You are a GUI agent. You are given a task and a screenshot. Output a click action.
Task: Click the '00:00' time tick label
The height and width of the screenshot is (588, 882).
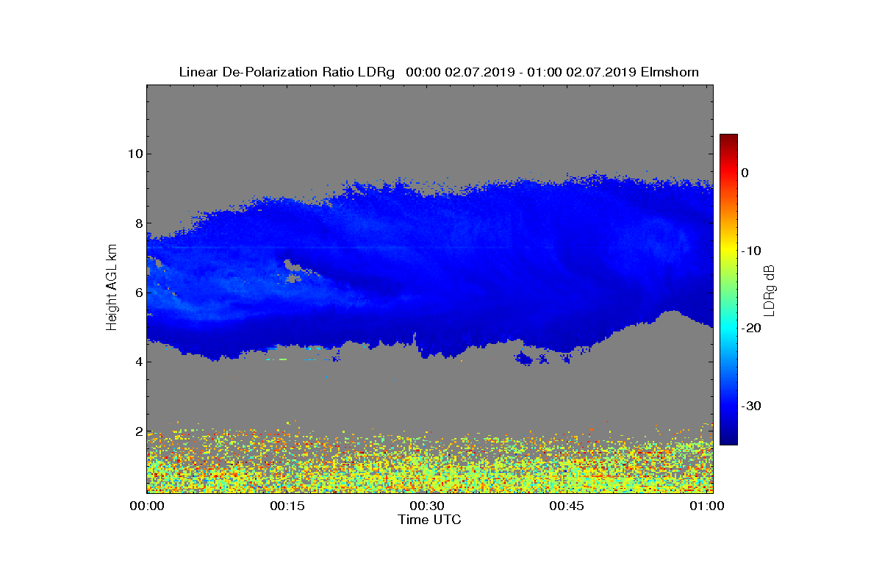click(146, 506)
